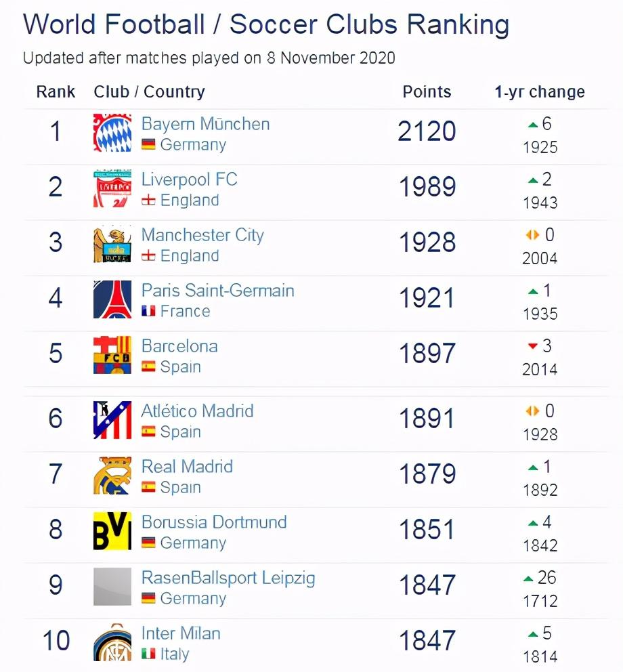The height and width of the screenshot is (672, 623).
Task: Click the Paris Saint-Germain crest
Action: pos(112,299)
